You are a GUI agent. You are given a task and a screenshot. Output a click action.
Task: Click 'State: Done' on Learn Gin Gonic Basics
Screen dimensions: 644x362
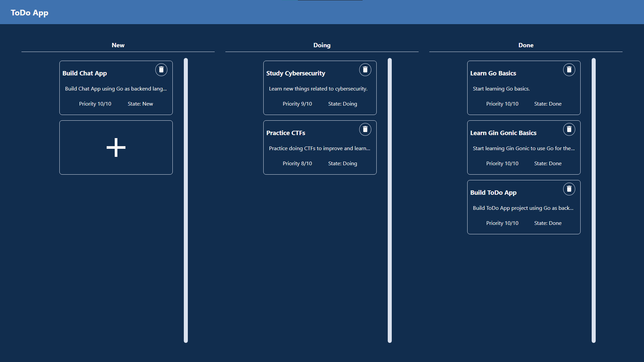tap(548, 163)
